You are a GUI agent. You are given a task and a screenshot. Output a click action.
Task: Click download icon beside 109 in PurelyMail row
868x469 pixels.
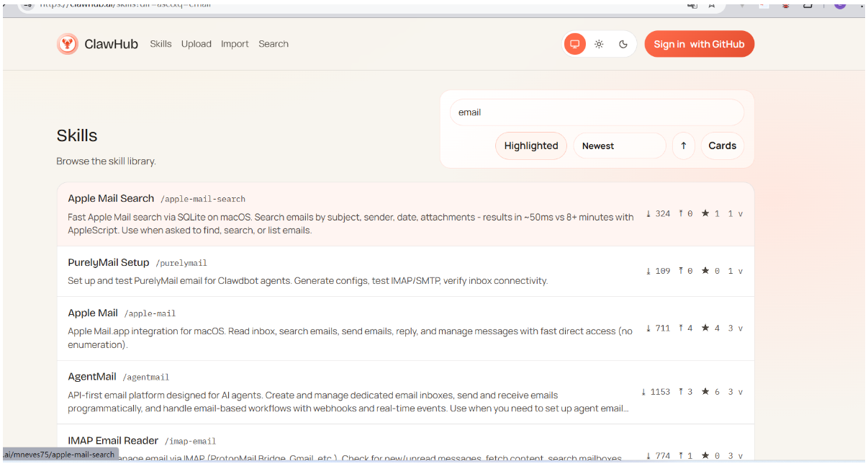[648, 271]
